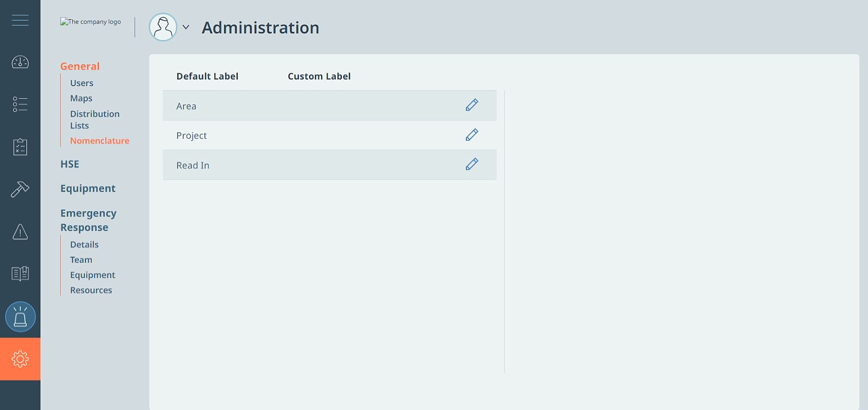Edit the Read In label with pencil icon

point(472,164)
